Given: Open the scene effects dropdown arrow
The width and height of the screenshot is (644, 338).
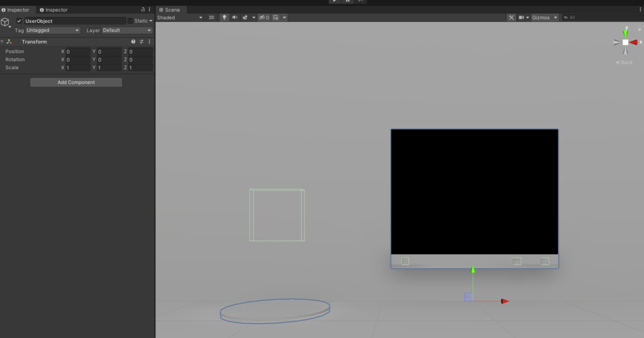Looking at the screenshot, I should [253, 18].
